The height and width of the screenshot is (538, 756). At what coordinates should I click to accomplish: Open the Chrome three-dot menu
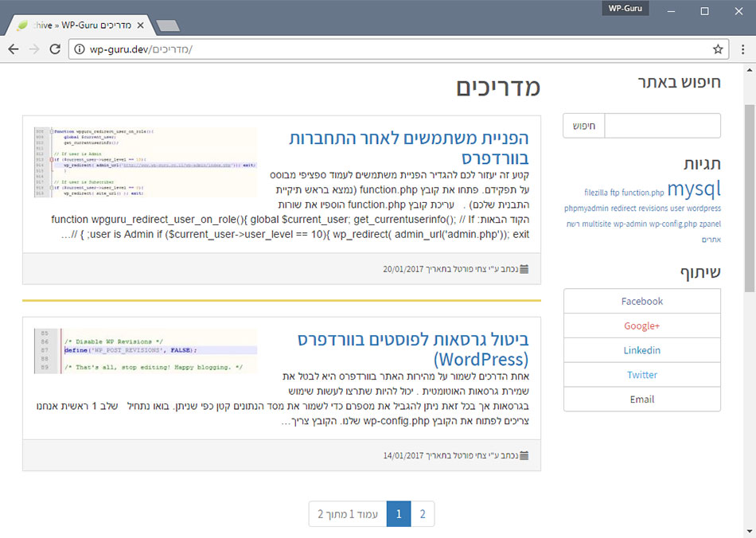(742, 49)
